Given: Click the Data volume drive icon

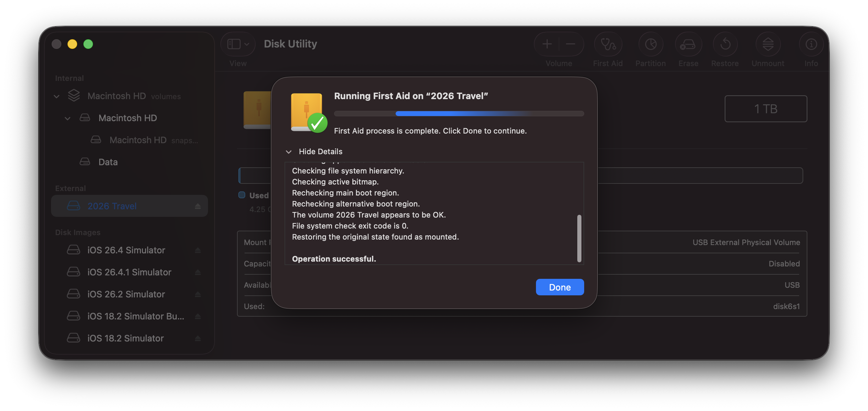Looking at the screenshot, I should coord(85,162).
